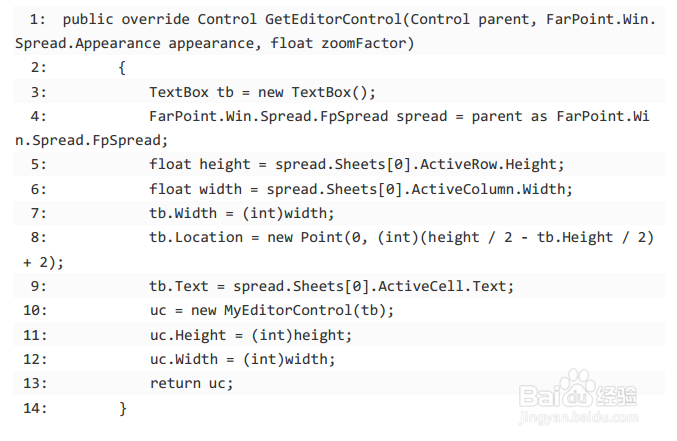Click the uc.Height assignment line
This screenshot has height=441, width=677.
pos(251,334)
